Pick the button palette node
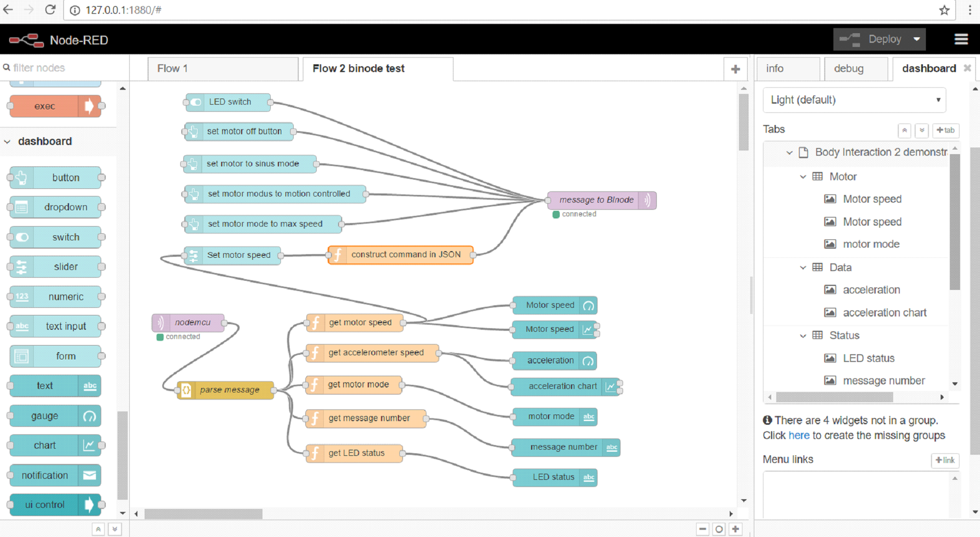This screenshot has height=537, width=980. click(x=55, y=178)
